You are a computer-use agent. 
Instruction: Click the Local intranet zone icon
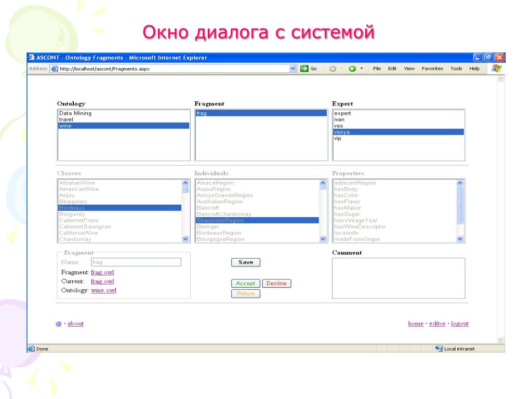(x=439, y=349)
